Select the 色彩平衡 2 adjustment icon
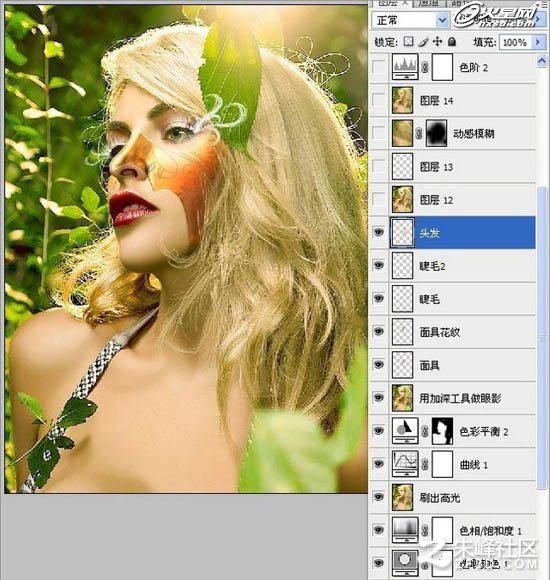Screen dimensions: 550x580 point(405,431)
